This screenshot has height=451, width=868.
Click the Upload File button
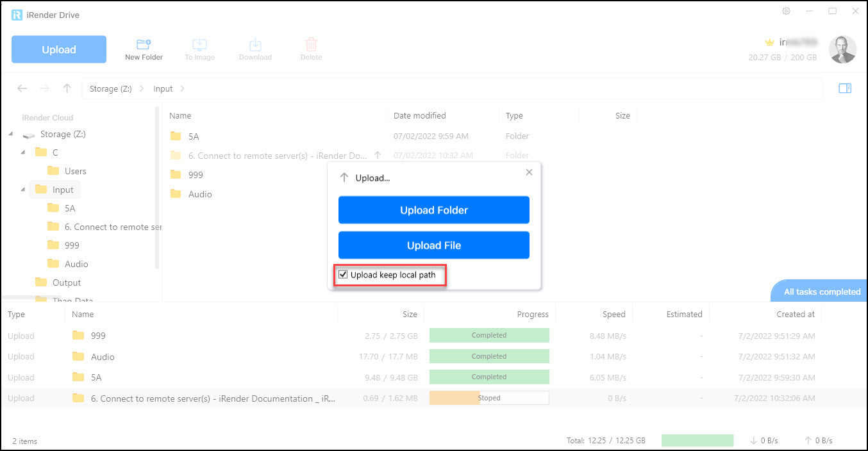pos(434,245)
